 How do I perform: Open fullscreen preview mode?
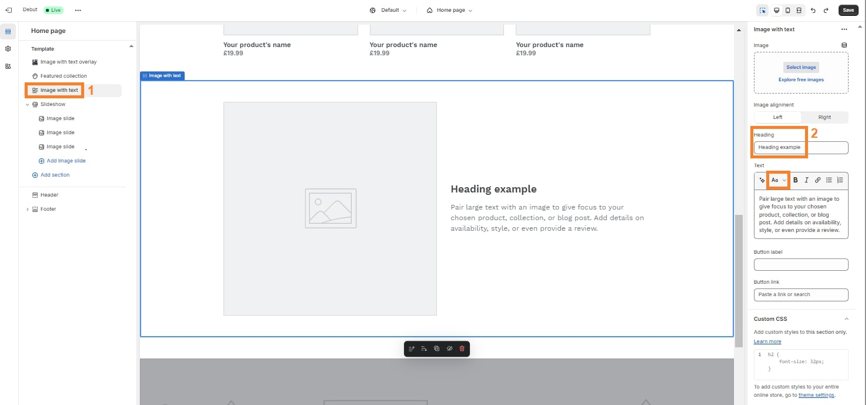click(799, 10)
